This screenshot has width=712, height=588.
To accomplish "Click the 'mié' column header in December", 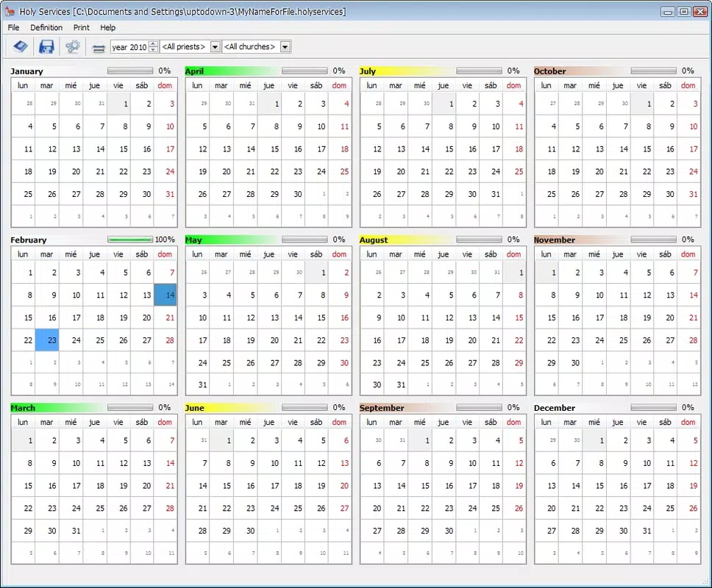I will [594, 422].
